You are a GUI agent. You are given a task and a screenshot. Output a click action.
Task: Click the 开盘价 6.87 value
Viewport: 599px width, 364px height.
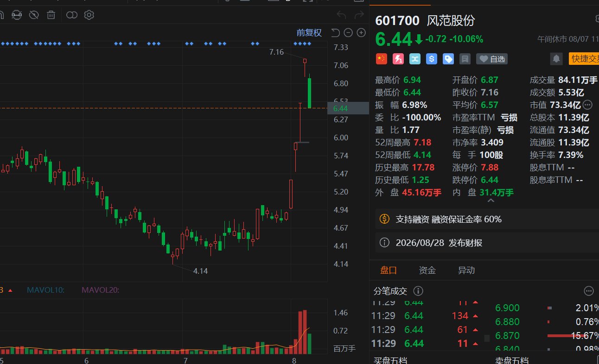(x=489, y=80)
